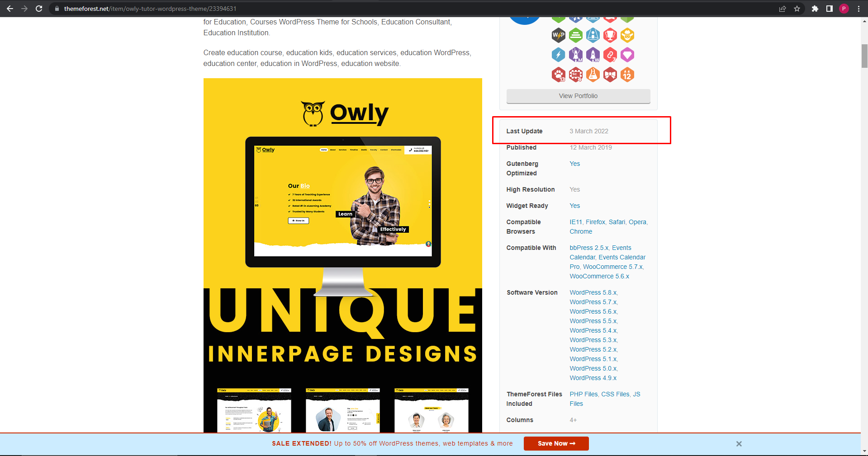
Task: Click the WooCommerce 5.7.x link
Action: click(x=612, y=267)
